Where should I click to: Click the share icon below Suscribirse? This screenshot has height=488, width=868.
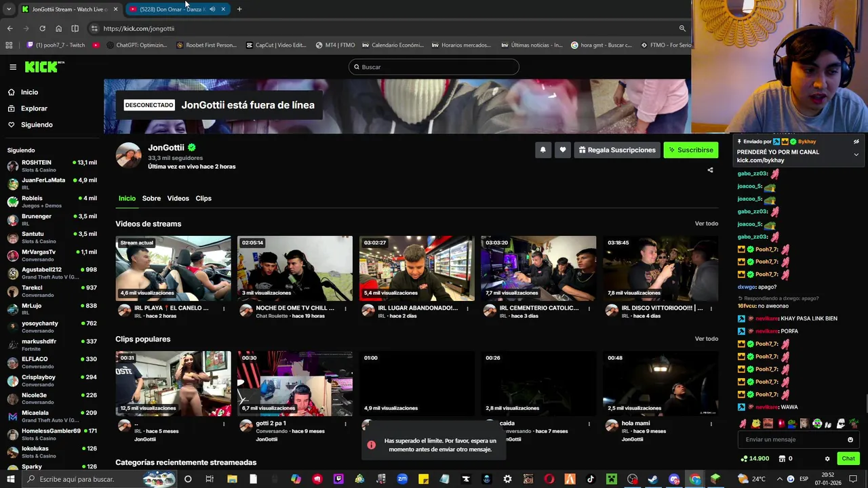(x=710, y=170)
